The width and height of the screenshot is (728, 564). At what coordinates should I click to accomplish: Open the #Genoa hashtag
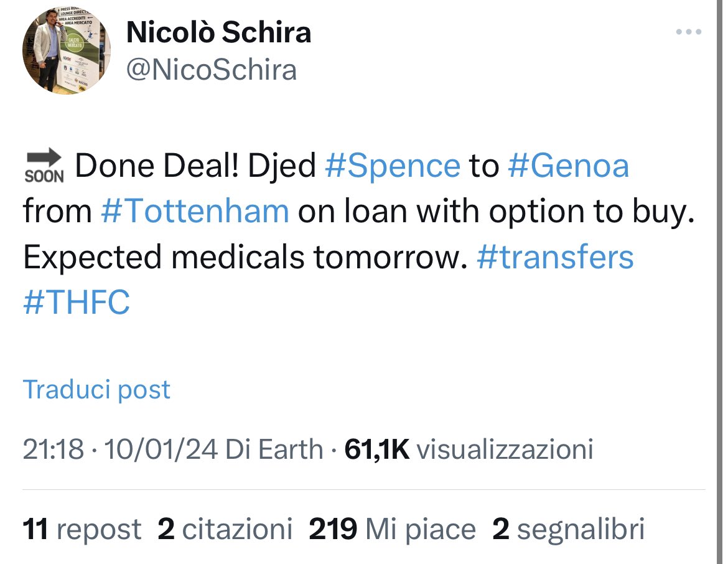click(x=568, y=166)
